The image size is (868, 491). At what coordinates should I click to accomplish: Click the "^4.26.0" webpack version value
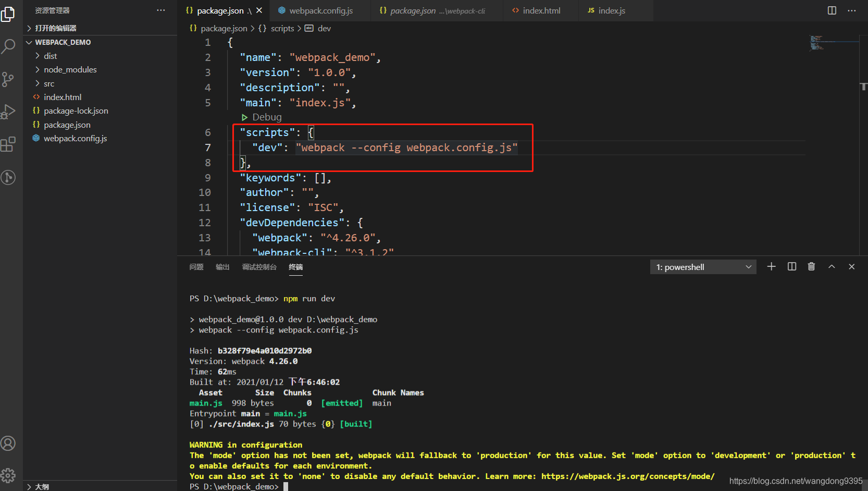pos(348,238)
